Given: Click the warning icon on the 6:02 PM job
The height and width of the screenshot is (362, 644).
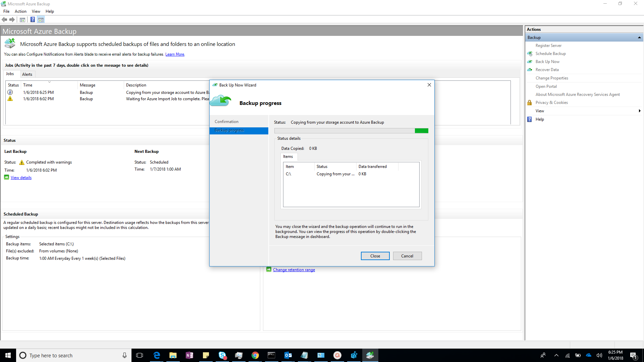Looking at the screenshot, I should (x=10, y=99).
